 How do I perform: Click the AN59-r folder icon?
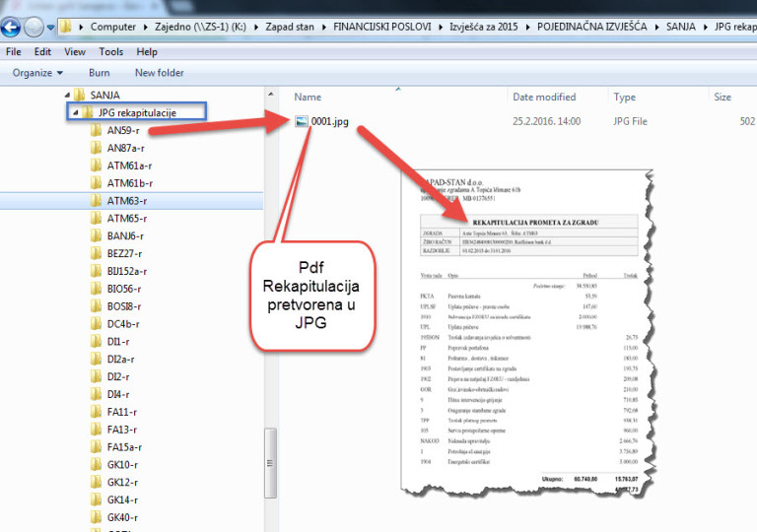[96, 130]
